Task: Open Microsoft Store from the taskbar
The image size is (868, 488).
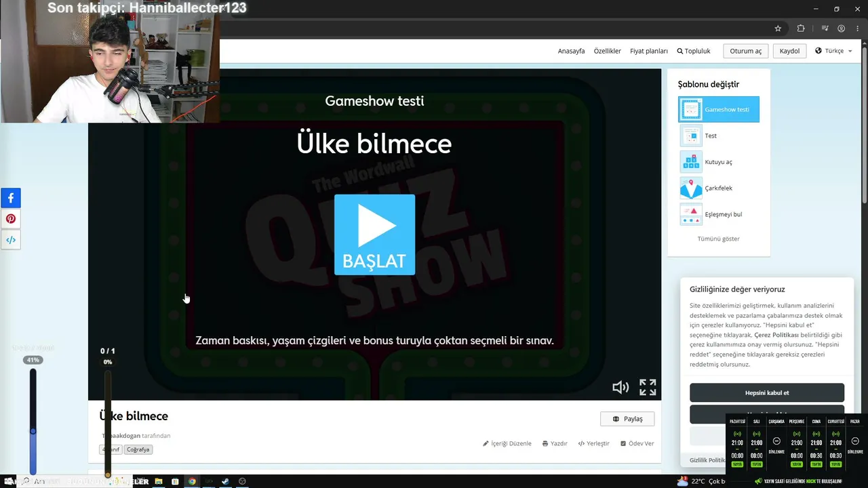Action: coord(175,481)
